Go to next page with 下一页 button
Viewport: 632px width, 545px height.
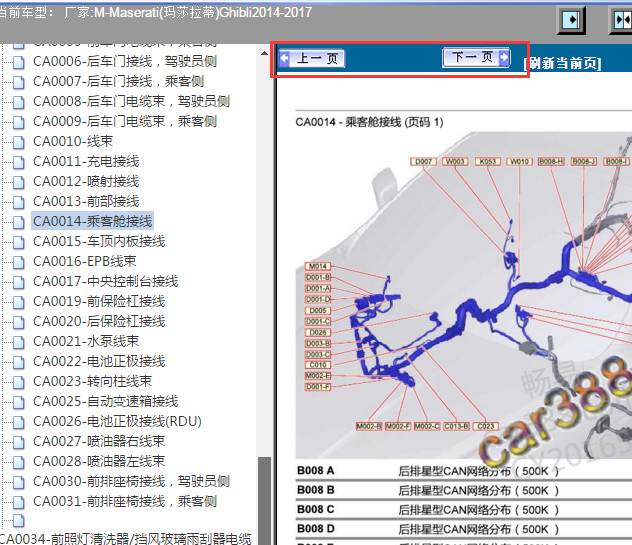tap(476, 57)
